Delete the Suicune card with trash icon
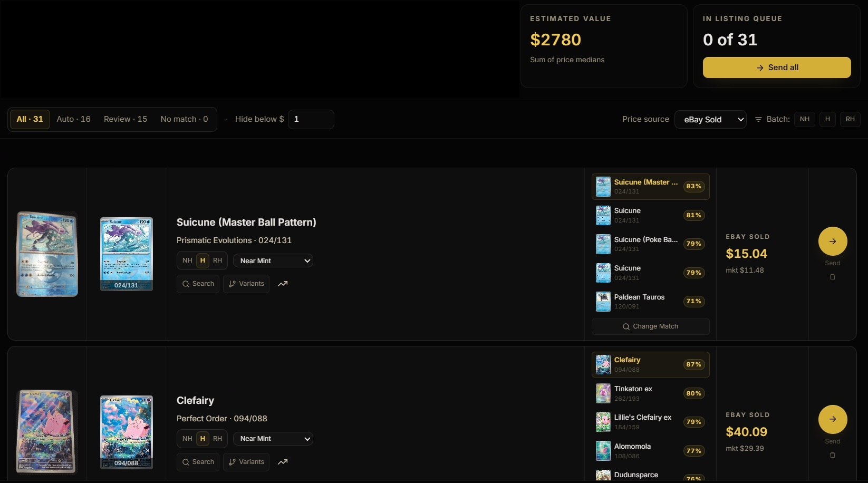 pyautogui.click(x=832, y=277)
